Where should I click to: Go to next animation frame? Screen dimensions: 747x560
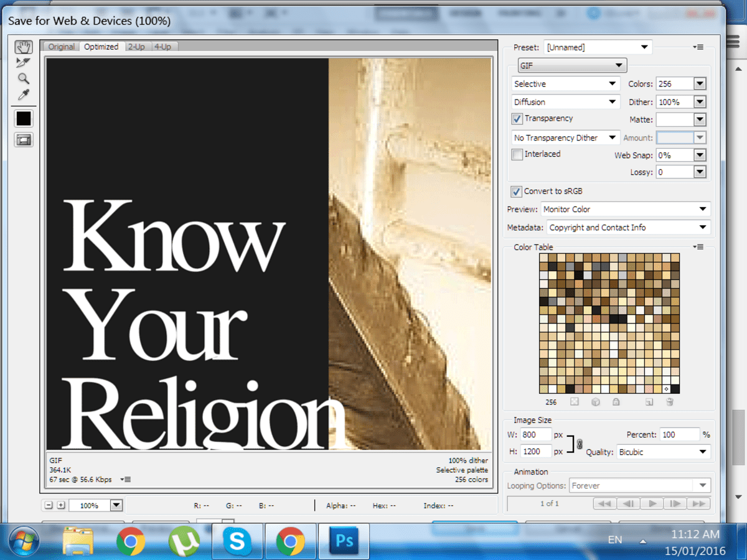[675, 503]
